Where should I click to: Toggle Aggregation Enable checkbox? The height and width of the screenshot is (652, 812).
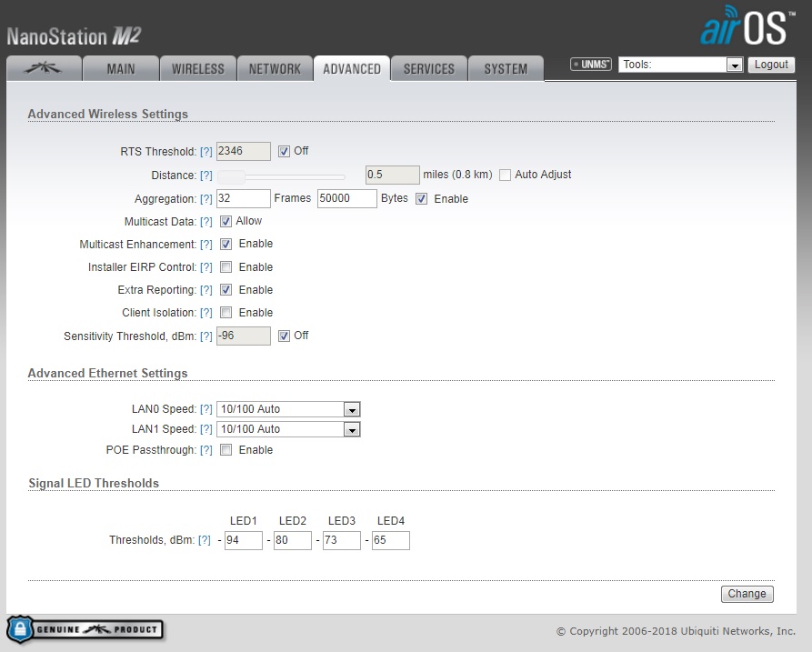[x=422, y=199]
